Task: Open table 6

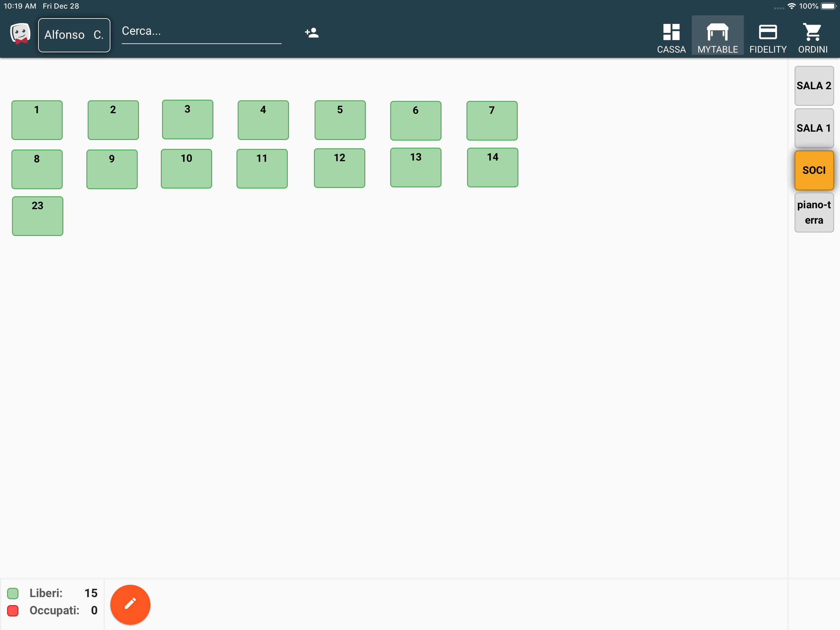Action: pyautogui.click(x=416, y=121)
